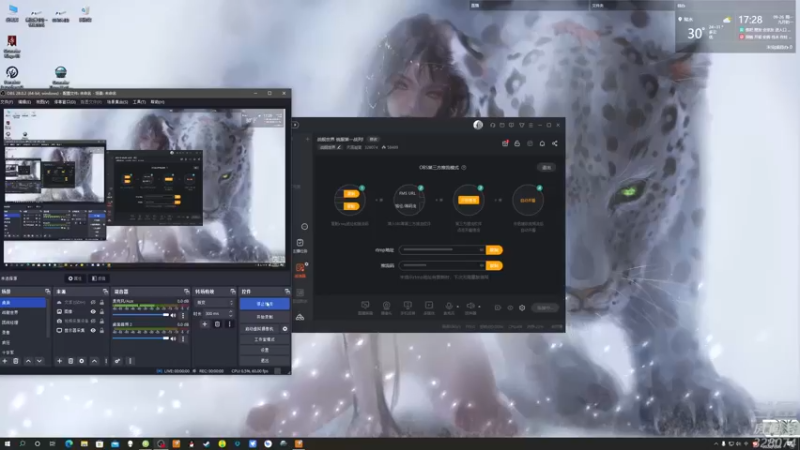The height and width of the screenshot is (450, 800).
Task: Open Windows Start button on taskbar
Action: pyautogui.click(x=7, y=444)
